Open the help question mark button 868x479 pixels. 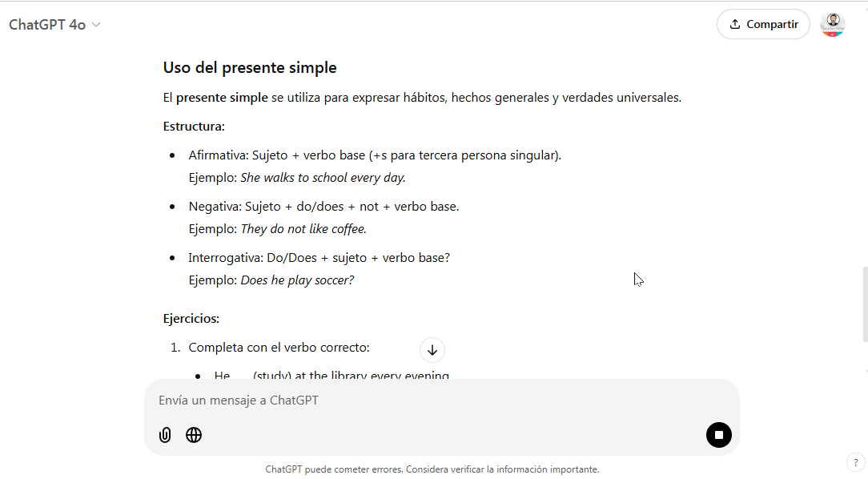point(854,462)
